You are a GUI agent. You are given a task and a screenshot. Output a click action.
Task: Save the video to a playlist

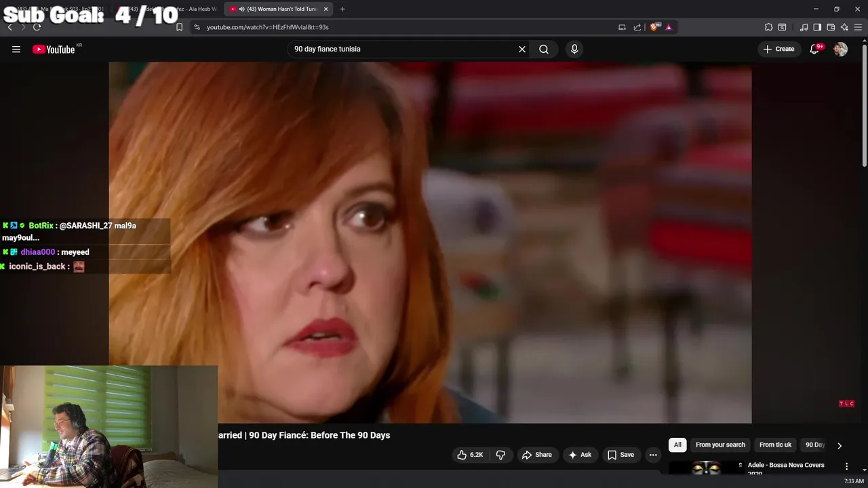621,455
